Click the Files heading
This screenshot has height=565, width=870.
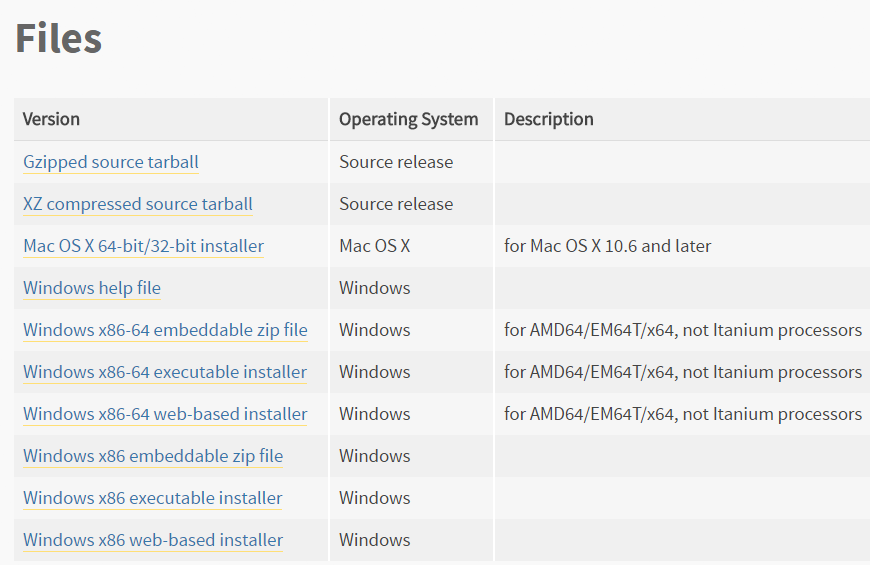(x=58, y=38)
